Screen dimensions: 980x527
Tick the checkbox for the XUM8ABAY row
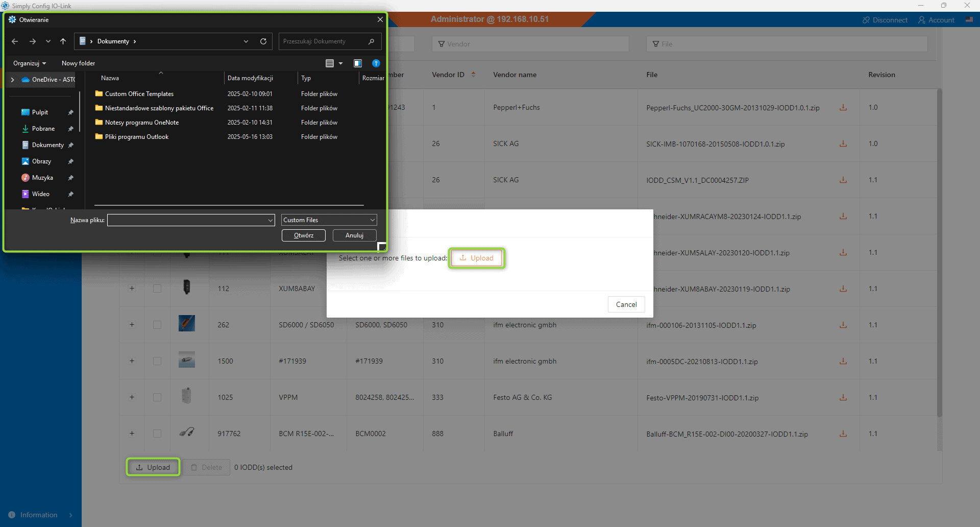point(157,289)
